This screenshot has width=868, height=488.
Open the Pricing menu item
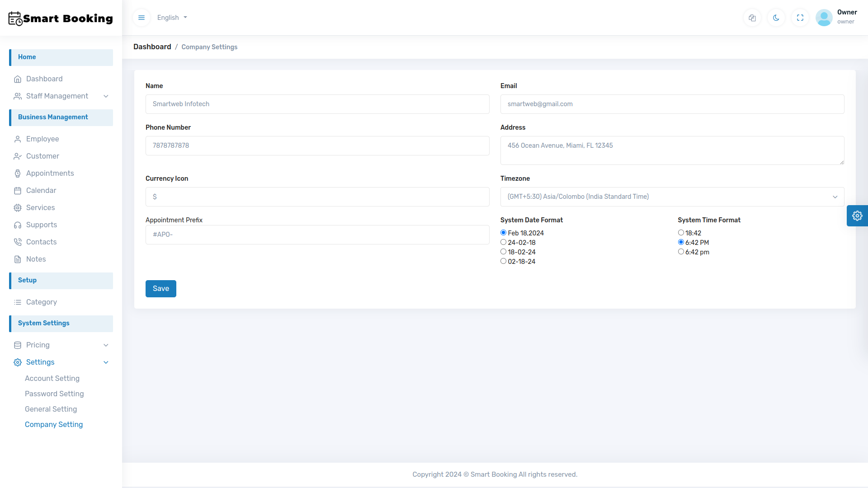[38, 345]
